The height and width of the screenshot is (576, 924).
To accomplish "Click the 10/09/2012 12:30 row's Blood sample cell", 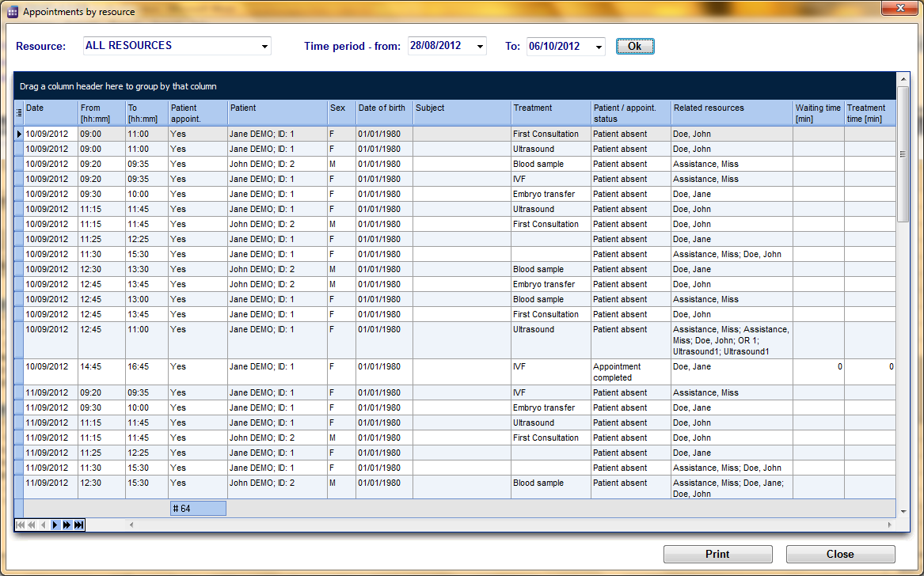I will pos(551,269).
